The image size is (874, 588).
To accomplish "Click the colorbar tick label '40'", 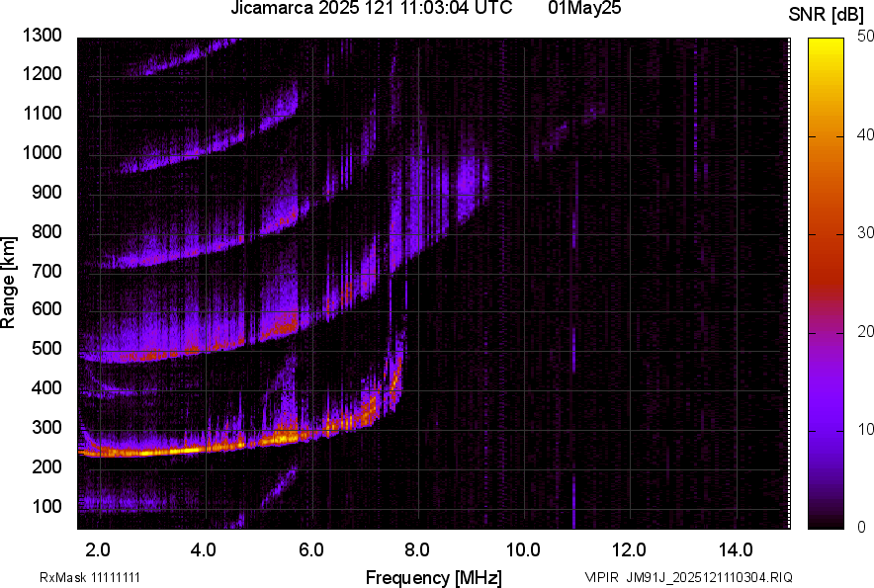I will [866, 134].
